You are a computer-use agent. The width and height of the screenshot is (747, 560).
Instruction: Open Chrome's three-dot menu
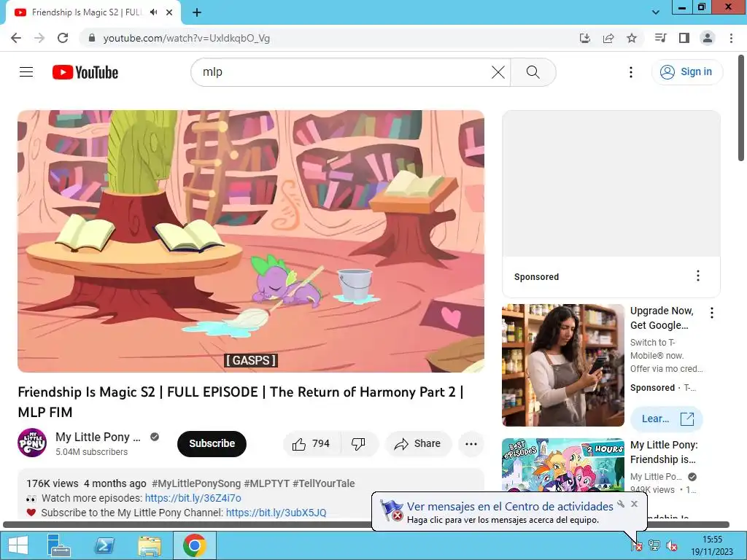[731, 38]
